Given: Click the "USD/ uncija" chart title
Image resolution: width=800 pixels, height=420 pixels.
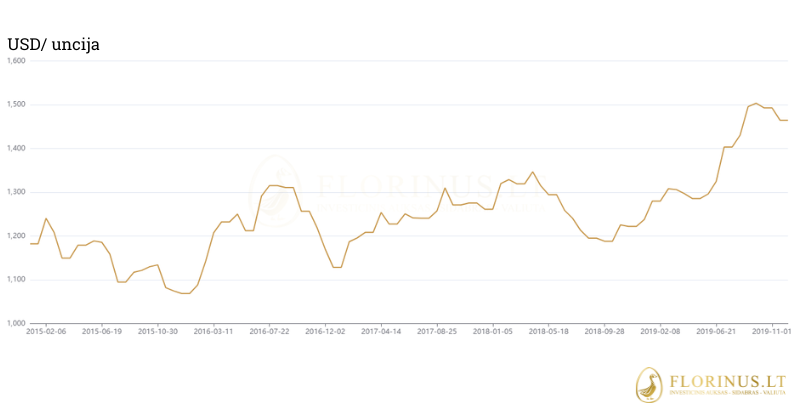Looking at the screenshot, I should pyautogui.click(x=53, y=45).
